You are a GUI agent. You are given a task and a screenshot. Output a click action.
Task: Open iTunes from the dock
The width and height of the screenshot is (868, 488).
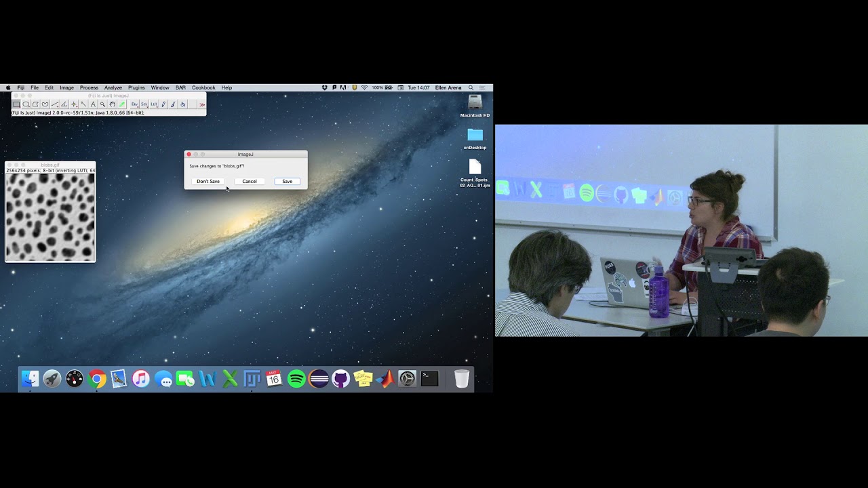[141, 378]
